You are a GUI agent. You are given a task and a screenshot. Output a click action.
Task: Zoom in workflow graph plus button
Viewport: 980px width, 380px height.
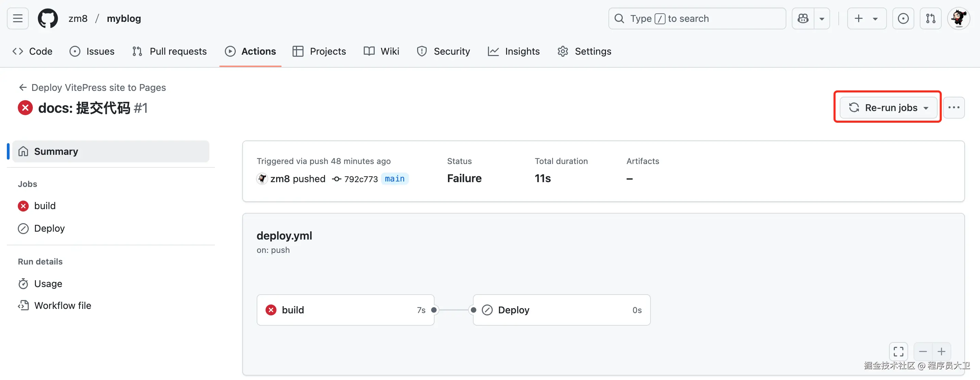941,352
